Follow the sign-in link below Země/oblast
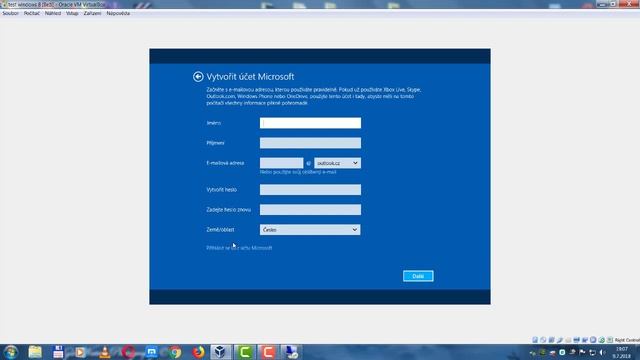 coord(239,248)
